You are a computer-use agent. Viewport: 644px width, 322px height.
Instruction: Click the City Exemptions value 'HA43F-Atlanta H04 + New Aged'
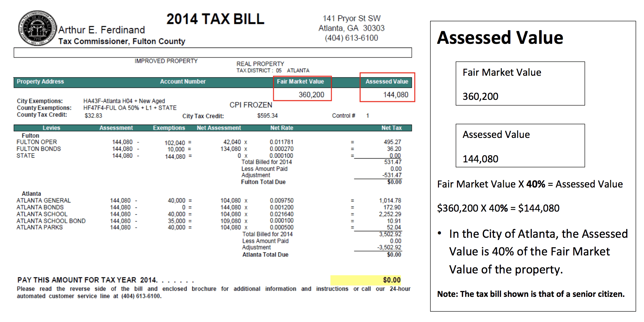124,101
